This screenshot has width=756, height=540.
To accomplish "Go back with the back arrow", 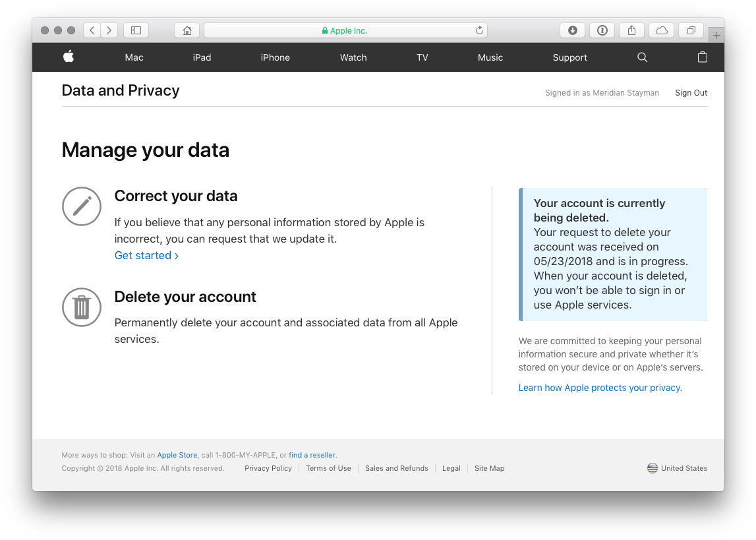I will coord(92,30).
